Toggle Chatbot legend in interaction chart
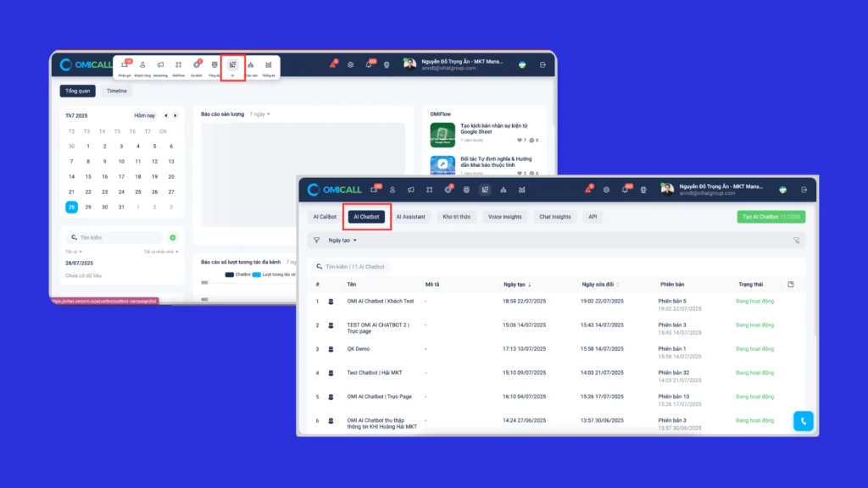This screenshot has width=868, height=488. point(237,274)
